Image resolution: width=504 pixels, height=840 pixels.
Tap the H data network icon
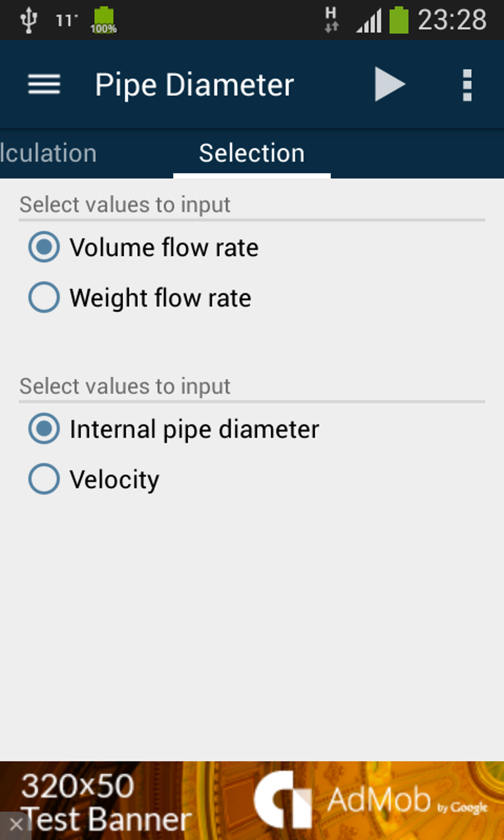coord(331,20)
